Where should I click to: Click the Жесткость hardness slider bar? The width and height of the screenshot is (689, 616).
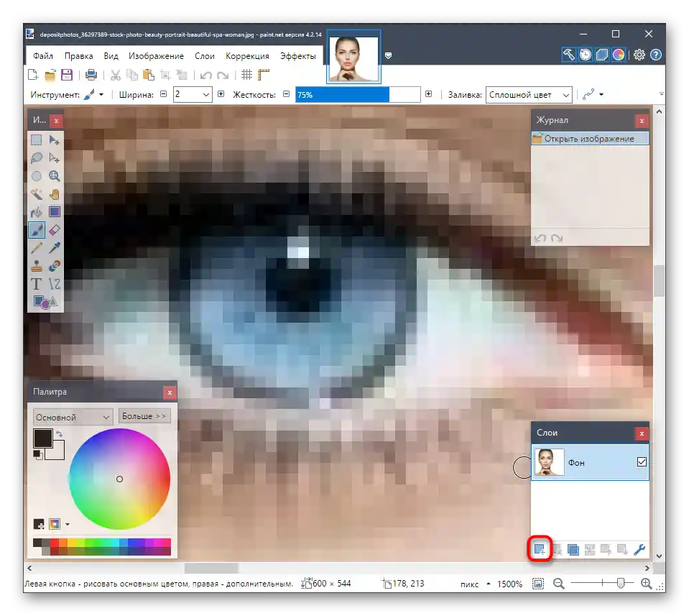[357, 95]
